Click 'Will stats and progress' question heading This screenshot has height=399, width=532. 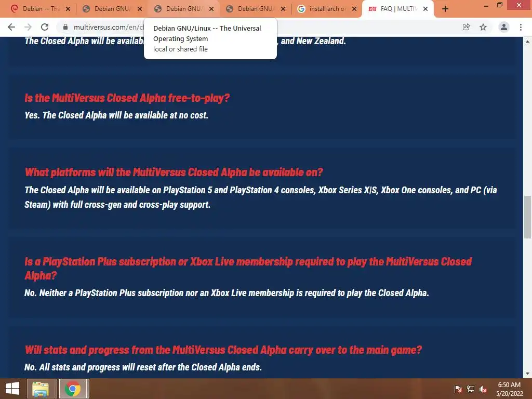point(223,350)
